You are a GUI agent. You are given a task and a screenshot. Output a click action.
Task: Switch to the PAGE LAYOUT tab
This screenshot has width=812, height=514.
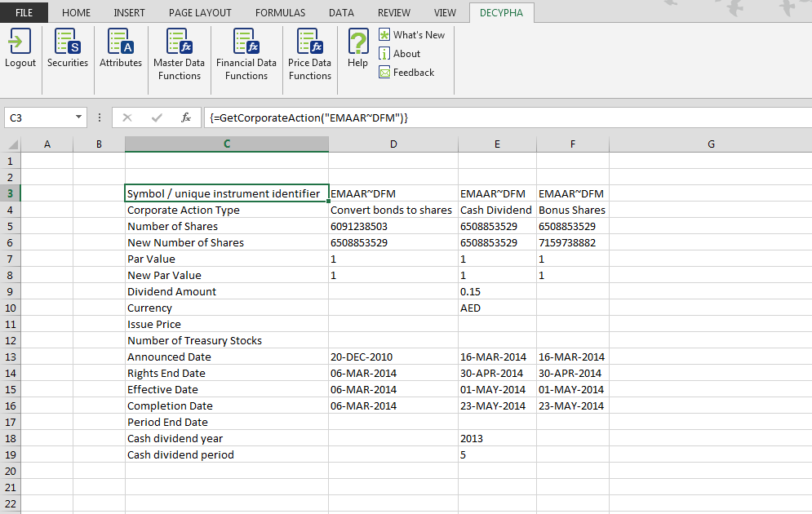click(x=200, y=12)
